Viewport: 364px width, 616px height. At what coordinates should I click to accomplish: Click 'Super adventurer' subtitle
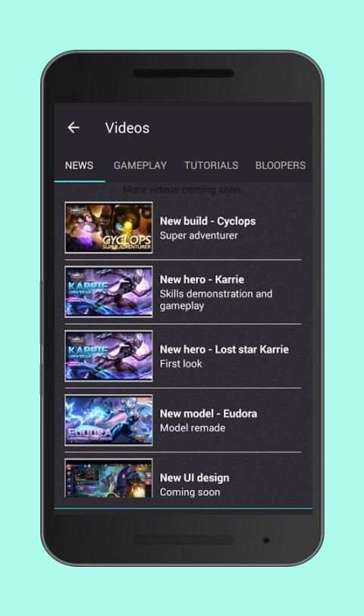(x=199, y=235)
